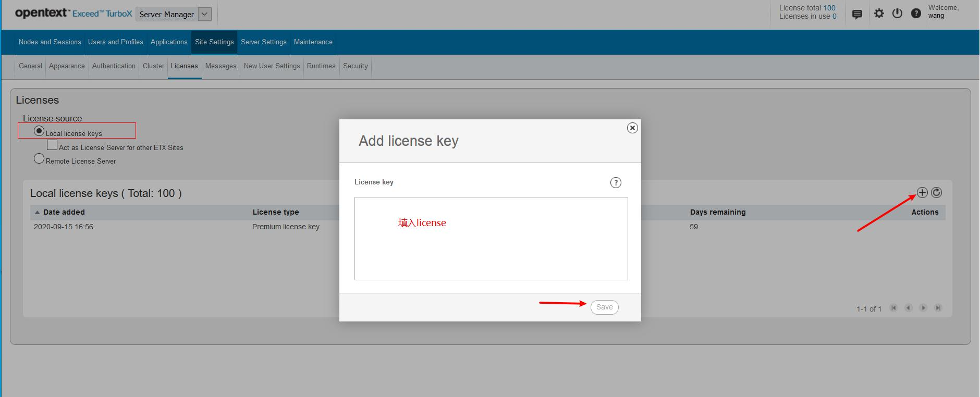Image resolution: width=980 pixels, height=397 pixels.
Task: Open Server Settings menu
Action: pyautogui.click(x=264, y=42)
